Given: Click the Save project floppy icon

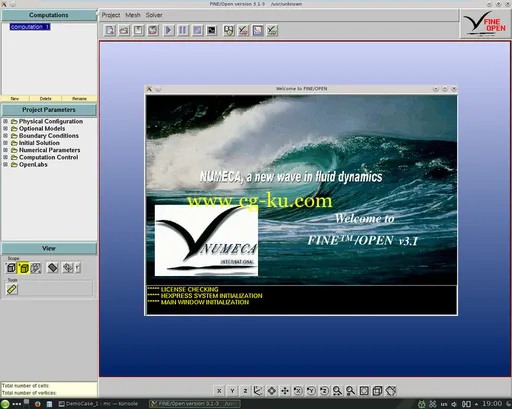Looking at the screenshot, I should click(x=138, y=30).
